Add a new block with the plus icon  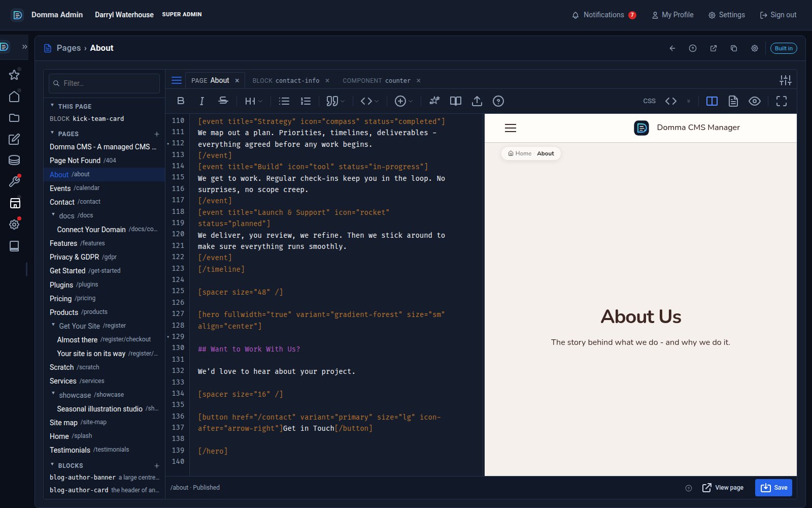157,466
